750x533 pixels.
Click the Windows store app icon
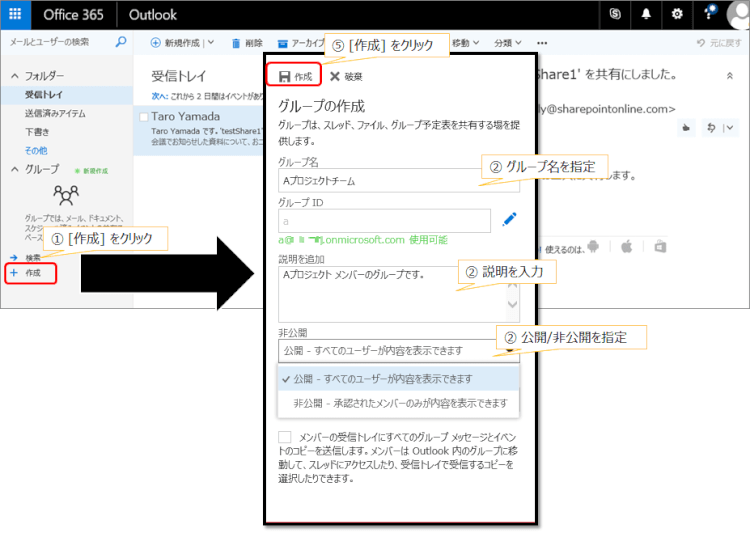[661, 247]
